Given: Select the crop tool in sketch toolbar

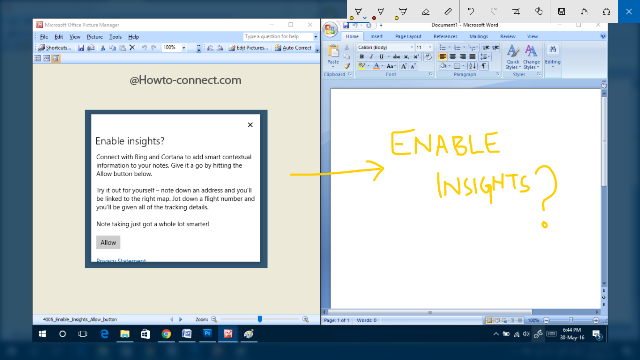Looking at the screenshot, I should (x=516, y=12).
